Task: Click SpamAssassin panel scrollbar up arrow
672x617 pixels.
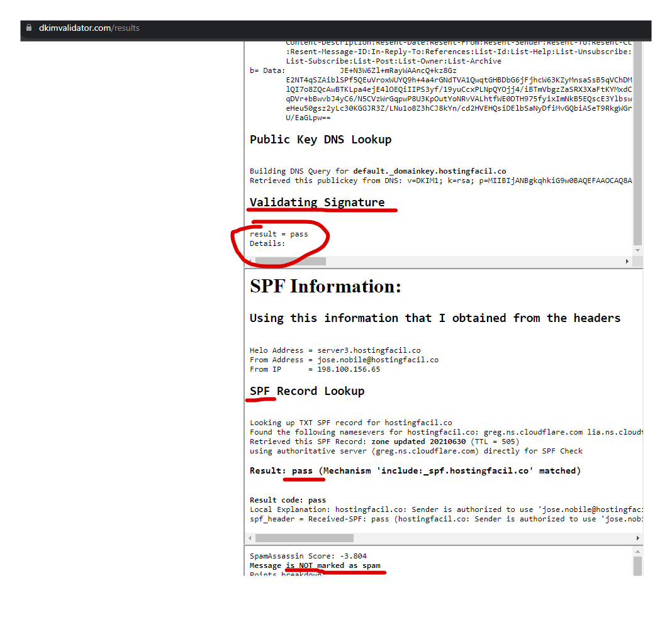Action: pos(637,551)
